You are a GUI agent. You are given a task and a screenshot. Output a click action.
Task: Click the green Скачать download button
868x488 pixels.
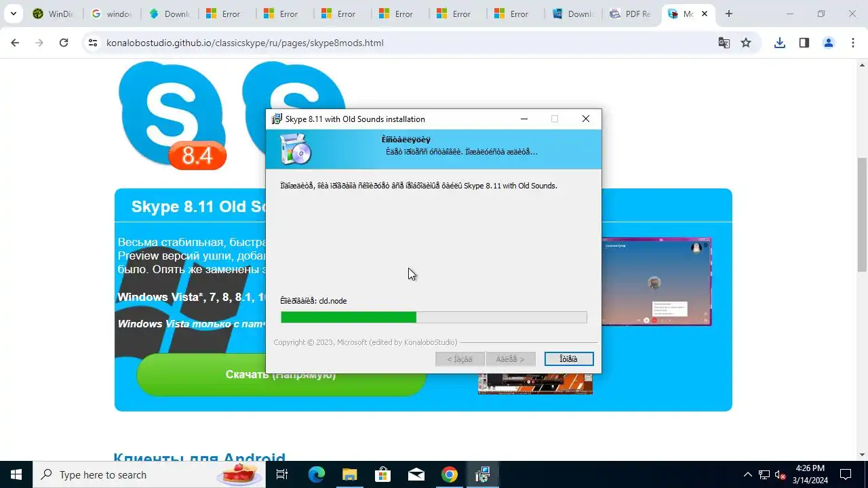(x=281, y=375)
